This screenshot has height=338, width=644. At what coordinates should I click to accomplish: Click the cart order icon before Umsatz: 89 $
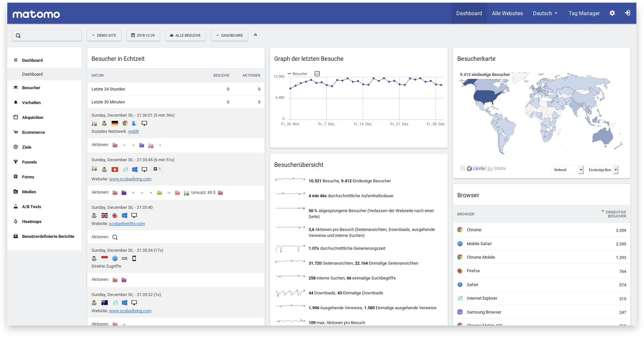click(x=186, y=193)
